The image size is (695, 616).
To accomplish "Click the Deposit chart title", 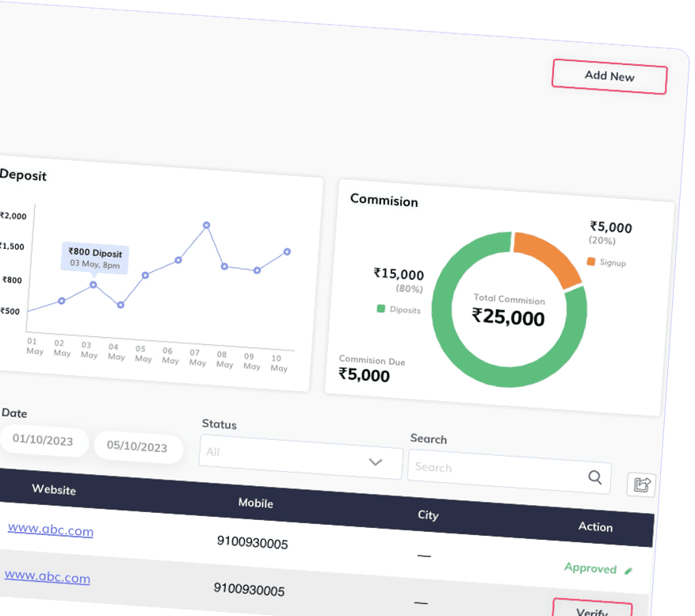I will point(24,175).
